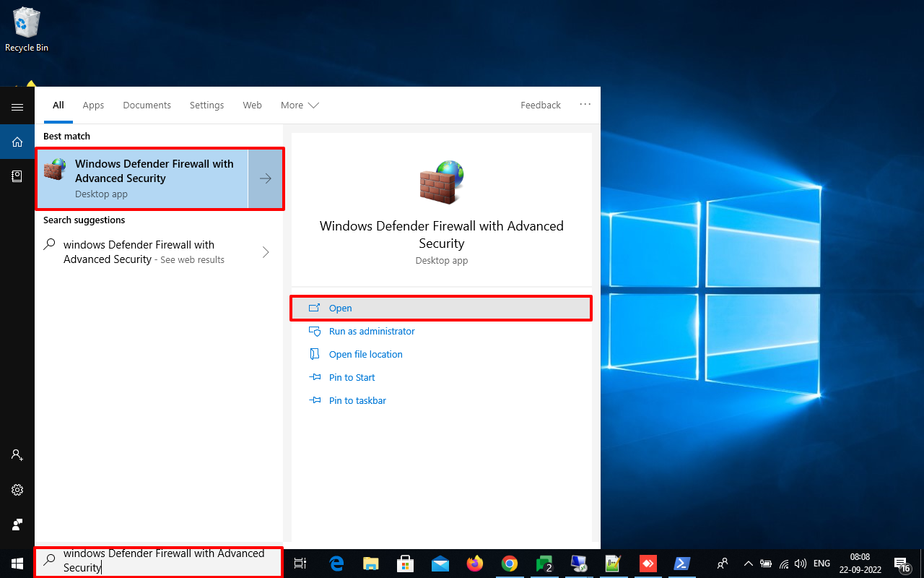Image resolution: width=924 pixels, height=578 pixels.
Task: Open the red AnyDesk icon on taskbar
Action: (648, 564)
